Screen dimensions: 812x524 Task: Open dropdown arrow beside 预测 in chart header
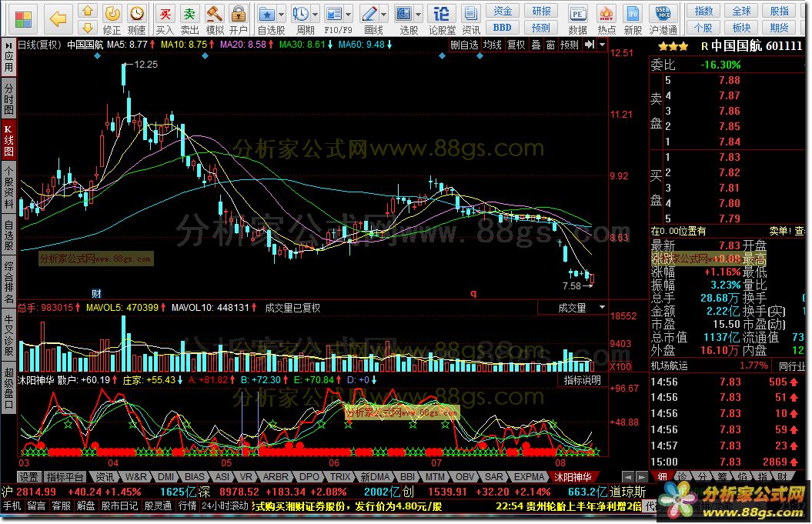pyautogui.click(x=603, y=45)
